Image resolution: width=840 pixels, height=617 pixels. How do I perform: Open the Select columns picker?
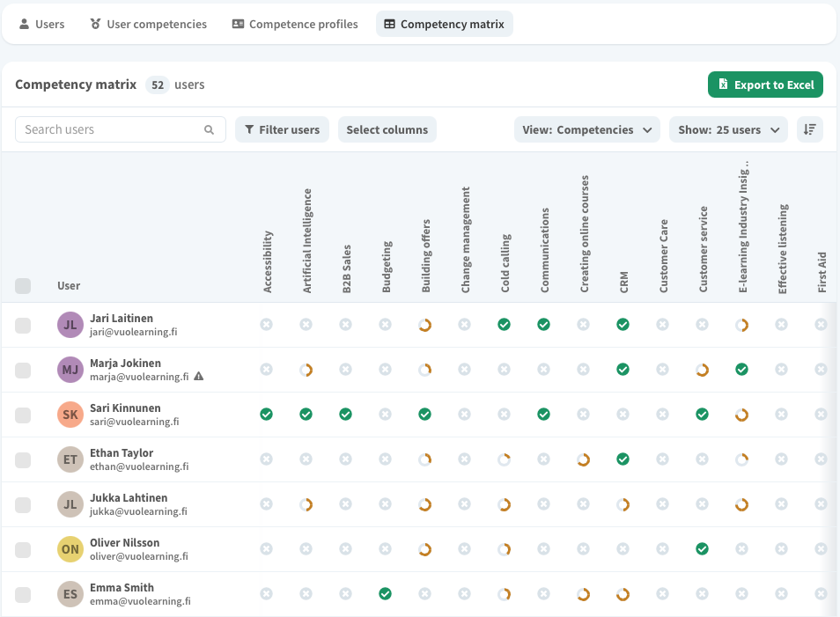click(x=387, y=129)
